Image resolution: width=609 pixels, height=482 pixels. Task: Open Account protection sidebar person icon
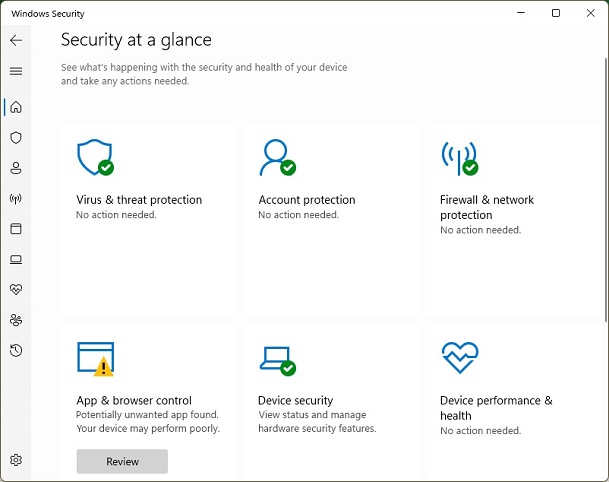click(16, 168)
